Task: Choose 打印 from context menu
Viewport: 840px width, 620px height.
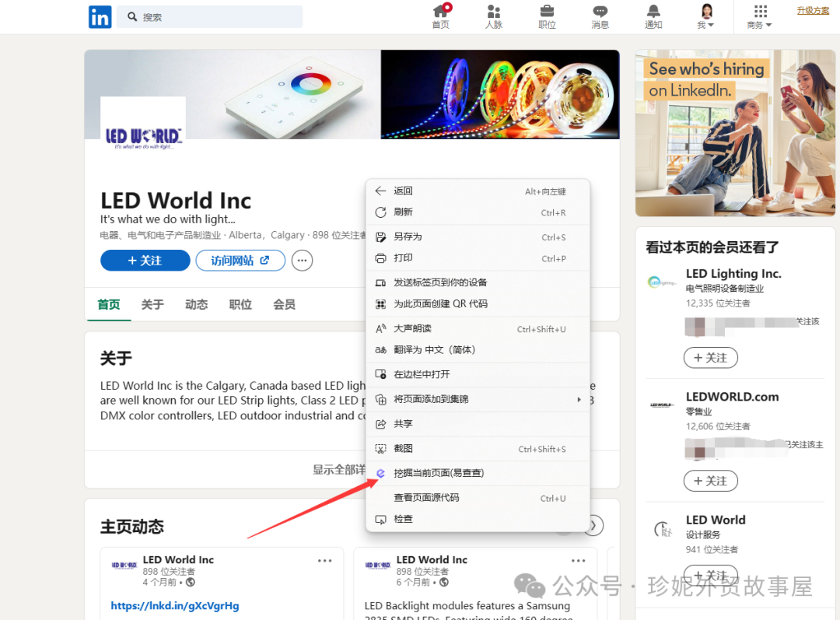Action: click(478, 258)
